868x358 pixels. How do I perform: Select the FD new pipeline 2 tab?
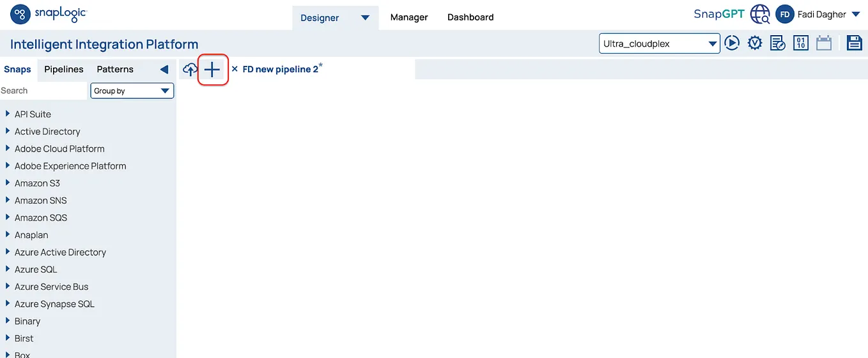coord(281,69)
